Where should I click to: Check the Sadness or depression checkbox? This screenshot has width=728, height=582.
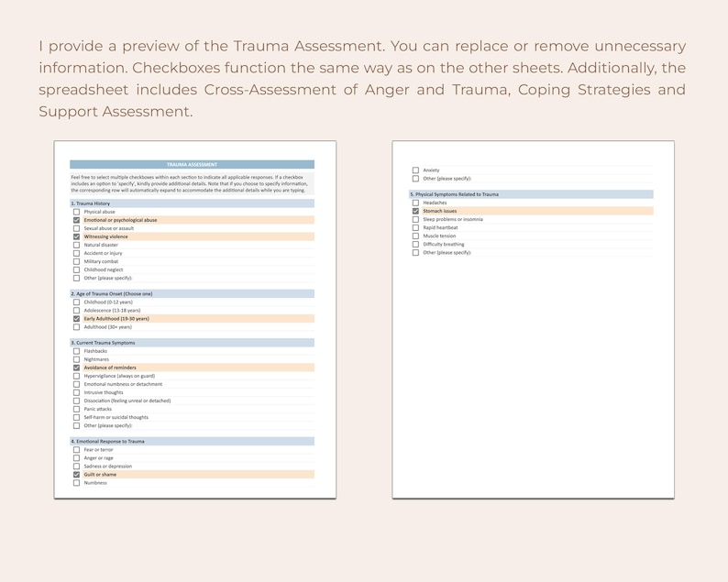pos(77,467)
